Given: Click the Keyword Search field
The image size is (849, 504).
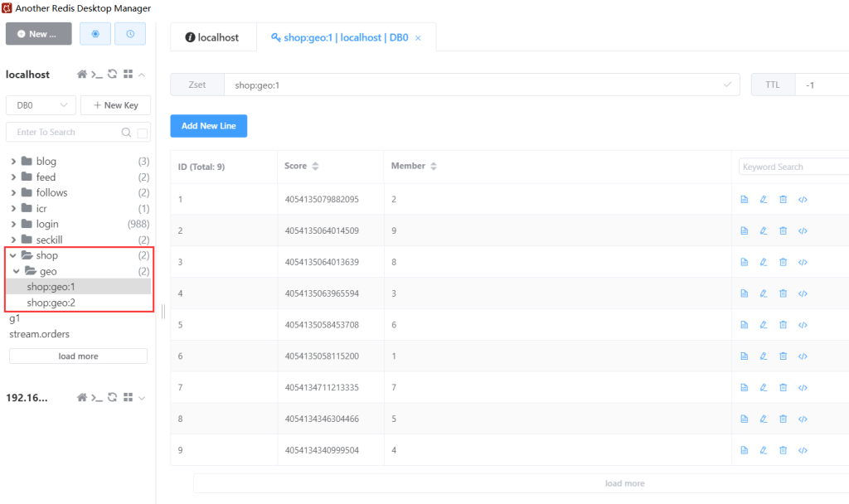Looking at the screenshot, I should (792, 167).
